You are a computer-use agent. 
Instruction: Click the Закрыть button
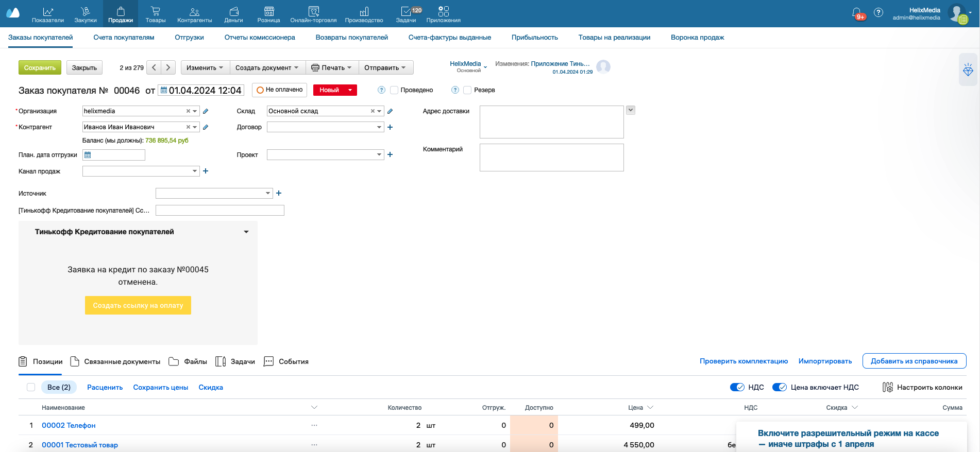(85, 67)
